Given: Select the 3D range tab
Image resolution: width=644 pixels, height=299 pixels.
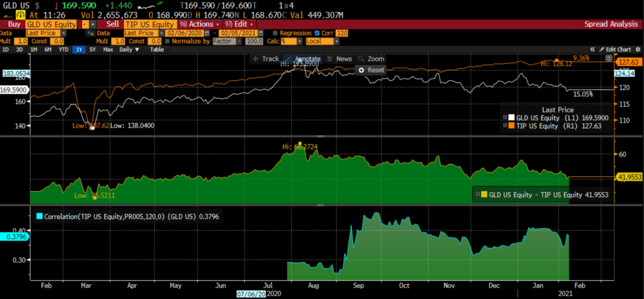Looking at the screenshot, I should (19, 49).
